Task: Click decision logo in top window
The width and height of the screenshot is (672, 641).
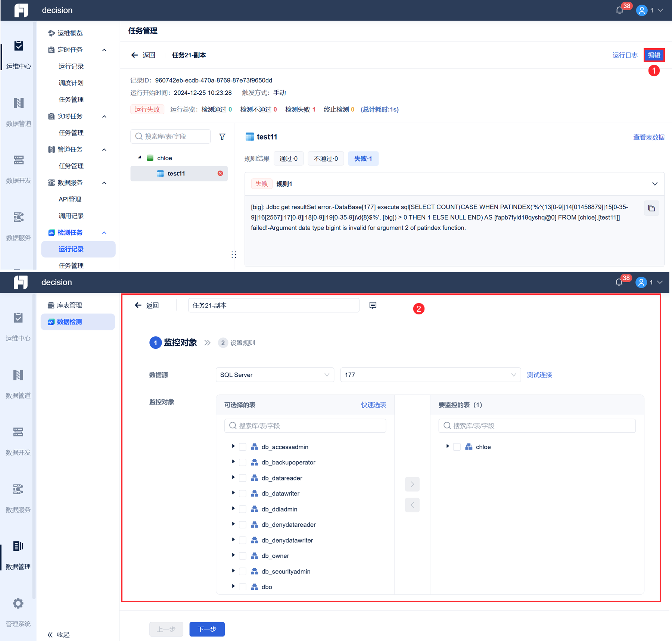Action: tap(21, 10)
